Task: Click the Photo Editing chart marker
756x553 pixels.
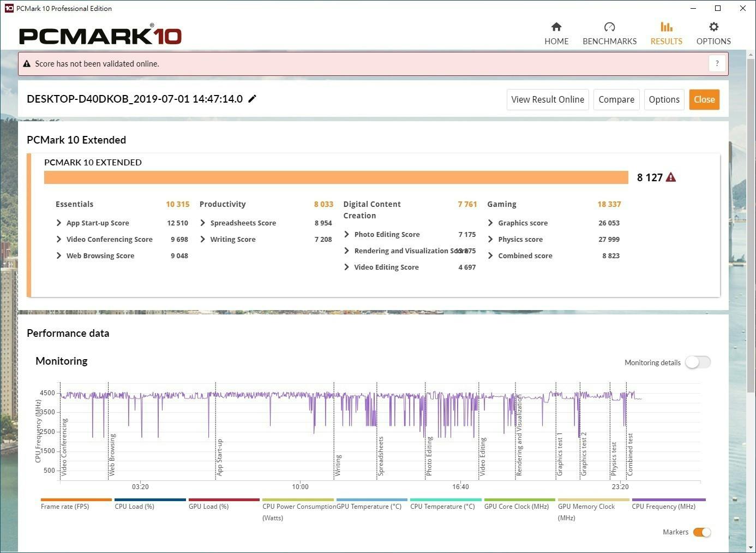Action: pyautogui.click(x=429, y=456)
